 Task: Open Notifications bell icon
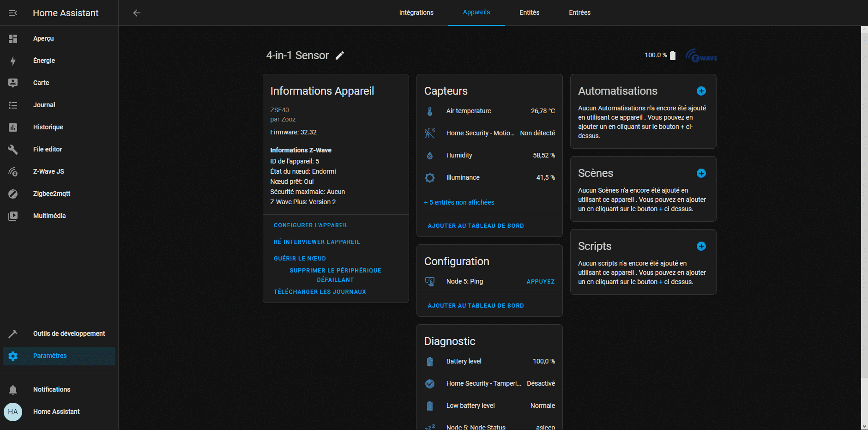tap(13, 390)
